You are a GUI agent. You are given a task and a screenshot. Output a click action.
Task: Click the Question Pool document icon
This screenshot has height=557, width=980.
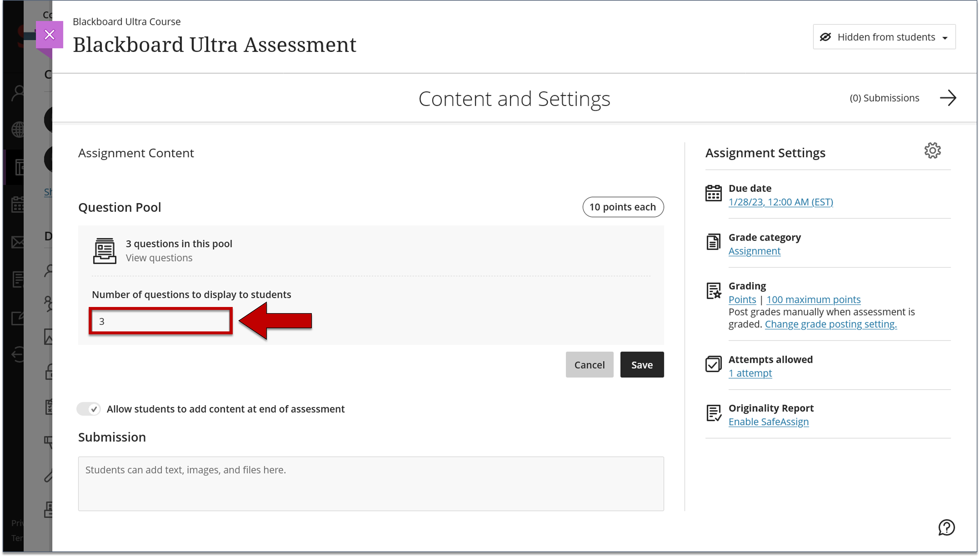point(105,251)
